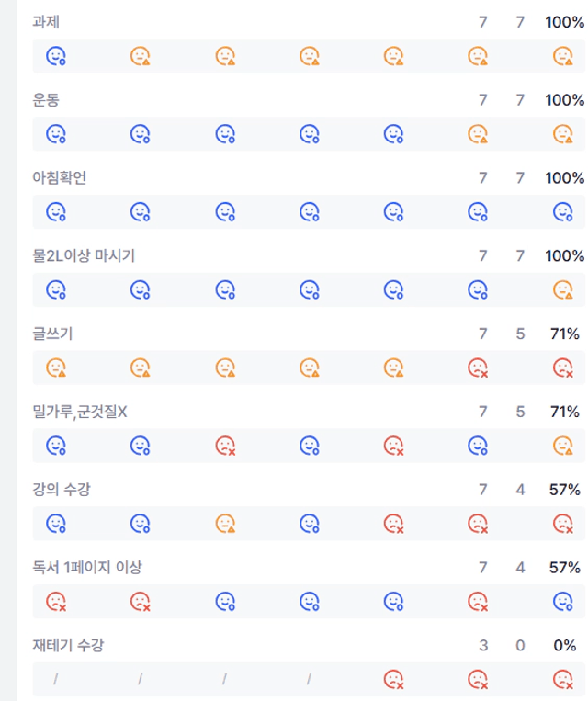Image resolution: width=588 pixels, height=701 pixels.
Task: Click the 0% completion rate for 재테기 수강
Action: pyautogui.click(x=565, y=645)
